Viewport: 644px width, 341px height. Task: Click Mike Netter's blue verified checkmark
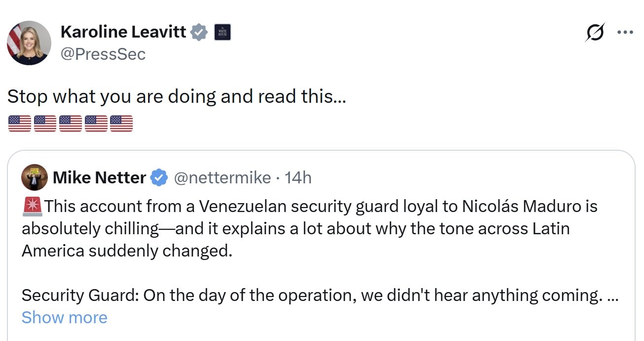(x=158, y=177)
